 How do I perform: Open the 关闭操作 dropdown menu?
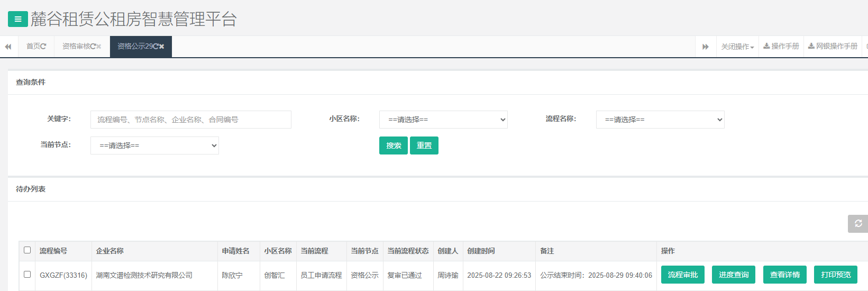pos(737,47)
